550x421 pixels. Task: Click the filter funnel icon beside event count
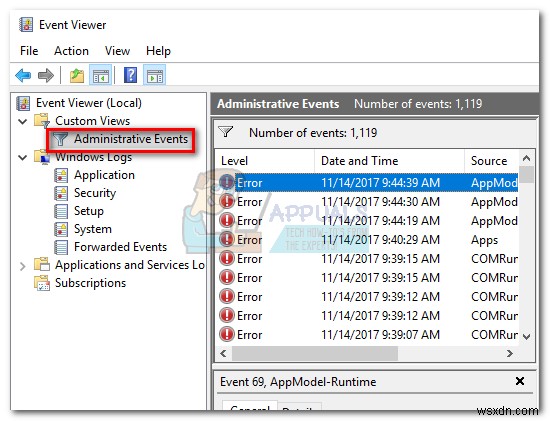pyautogui.click(x=225, y=132)
